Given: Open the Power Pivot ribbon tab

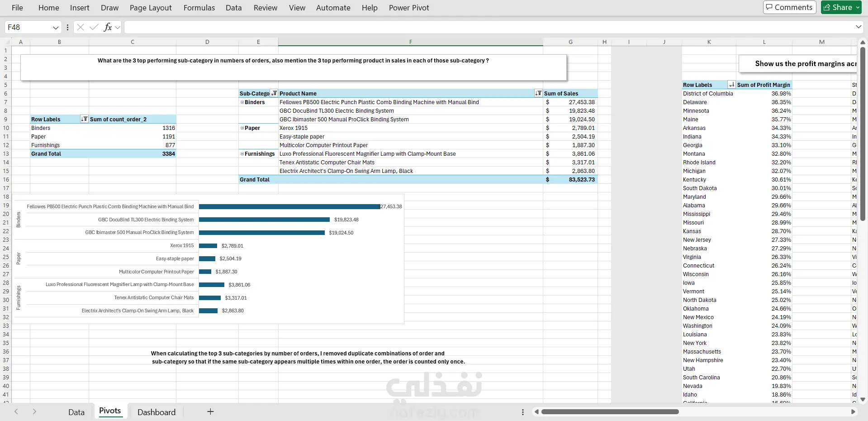Looking at the screenshot, I should coord(409,8).
